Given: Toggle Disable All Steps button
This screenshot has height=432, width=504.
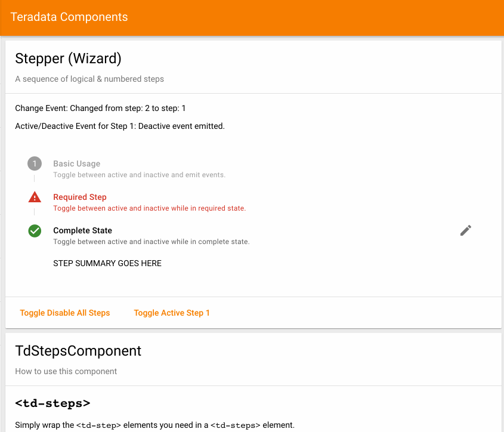Looking at the screenshot, I should (65, 313).
